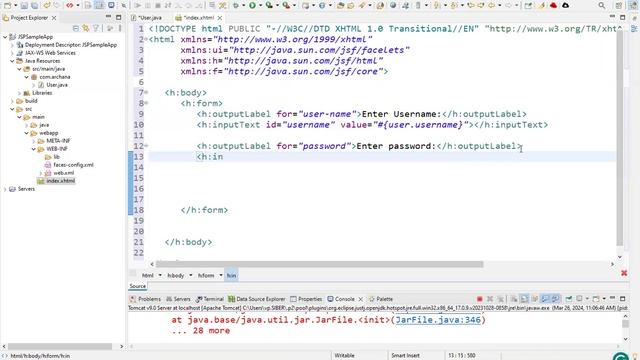The image size is (640, 360).
Task: Close the index.xhtml editor tab
Action: (220, 18)
